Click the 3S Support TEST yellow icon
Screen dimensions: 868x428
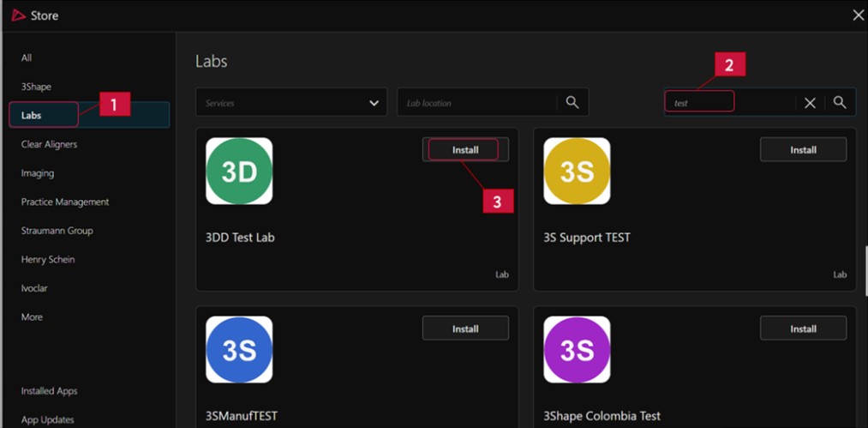coord(577,172)
